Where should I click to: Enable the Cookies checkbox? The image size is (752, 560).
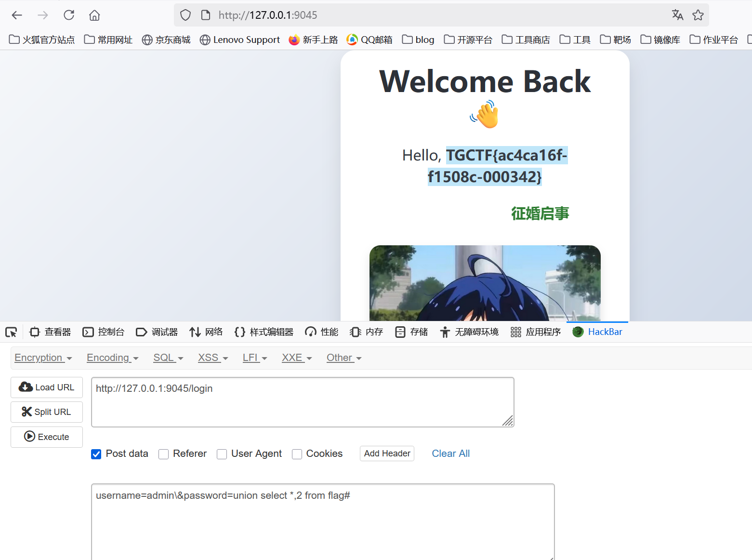tap(297, 454)
